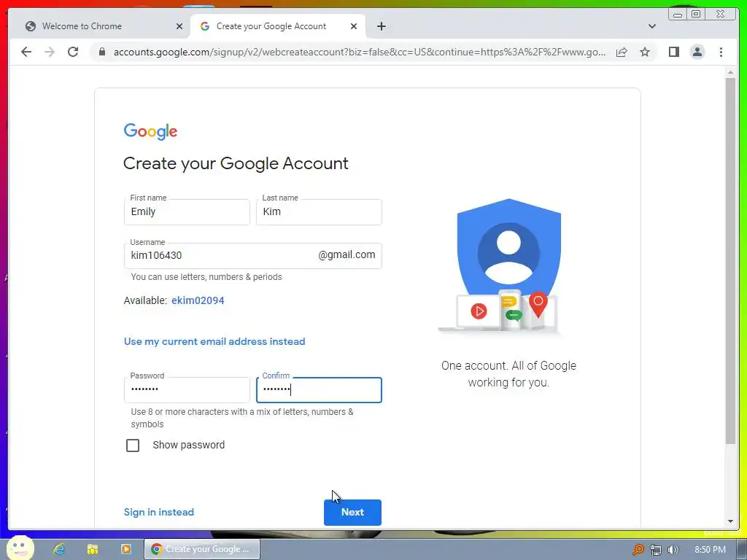Focus the First name field
The height and width of the screenshot is (560, 747).
[187, 212]
